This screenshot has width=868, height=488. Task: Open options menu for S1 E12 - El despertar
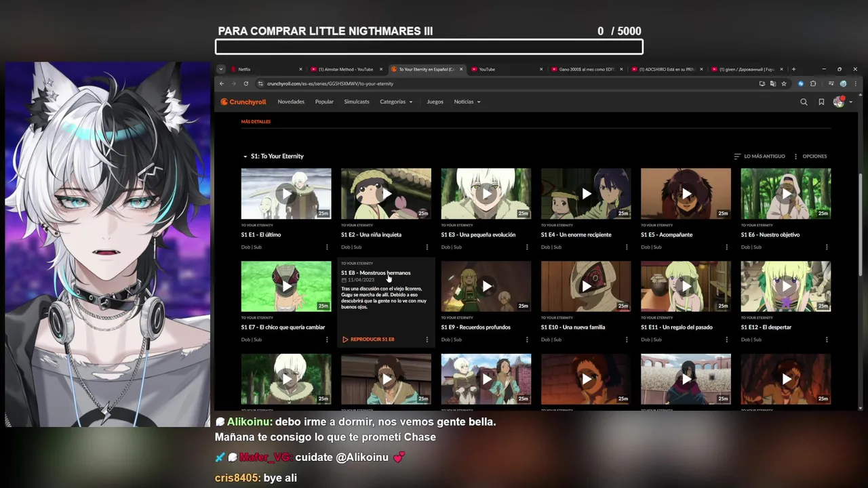coord(827,340)
